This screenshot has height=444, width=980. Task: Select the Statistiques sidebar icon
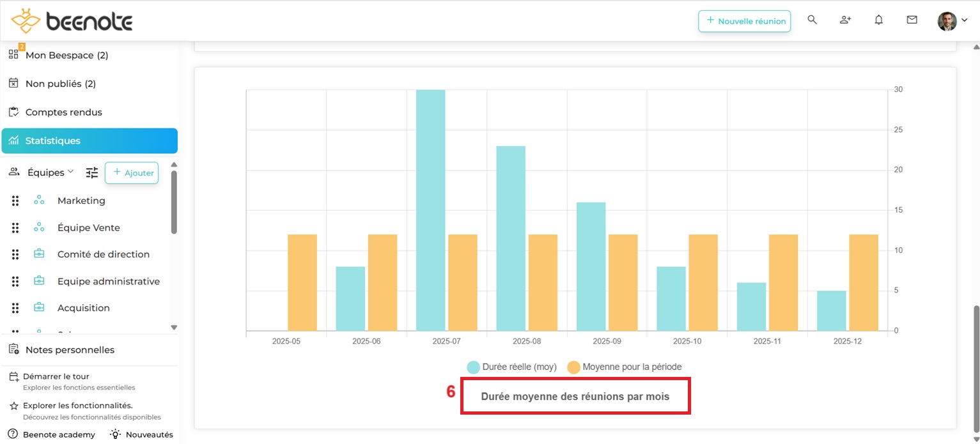click(14, 141)
